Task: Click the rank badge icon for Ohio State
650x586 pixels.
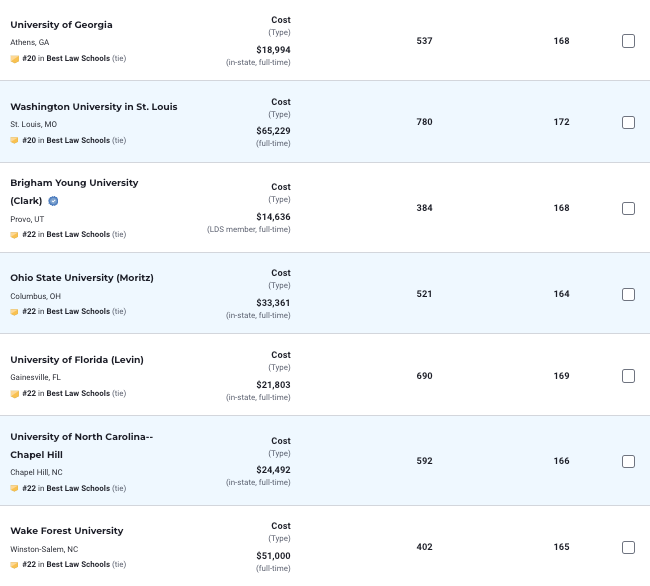Action: [x=15, y=312]
